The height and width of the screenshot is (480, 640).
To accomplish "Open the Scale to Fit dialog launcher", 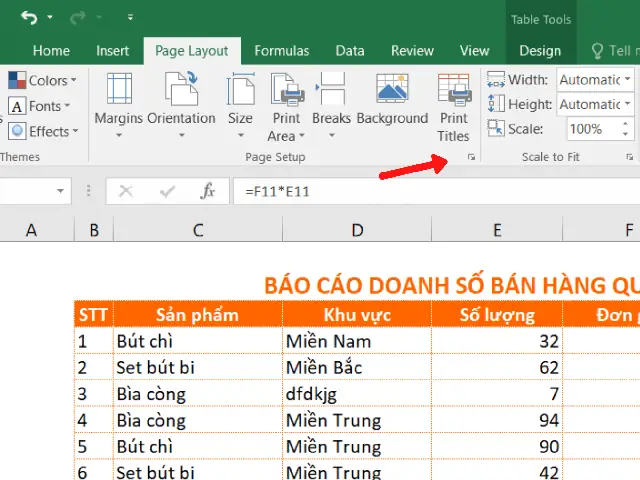I will click(x=630, y=157).
